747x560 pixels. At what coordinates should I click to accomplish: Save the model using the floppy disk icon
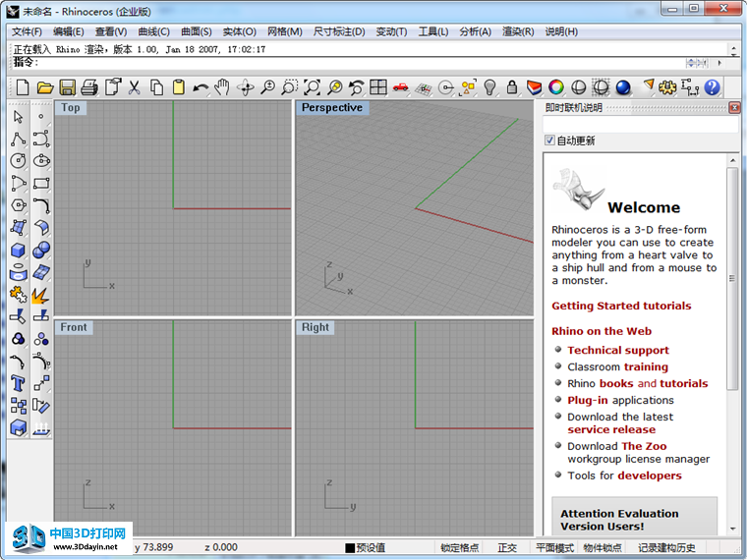coord(67,87)
